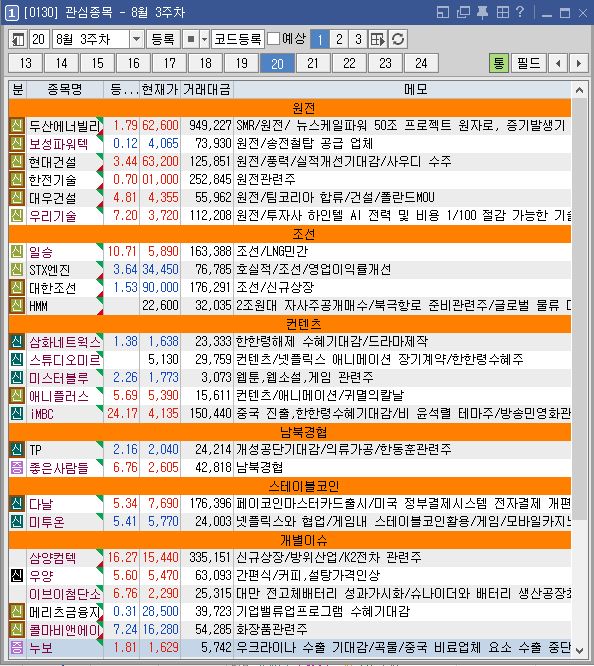Click the grid layout icon in title bar
Screen dimensions: 594x666
pos(503,13)
